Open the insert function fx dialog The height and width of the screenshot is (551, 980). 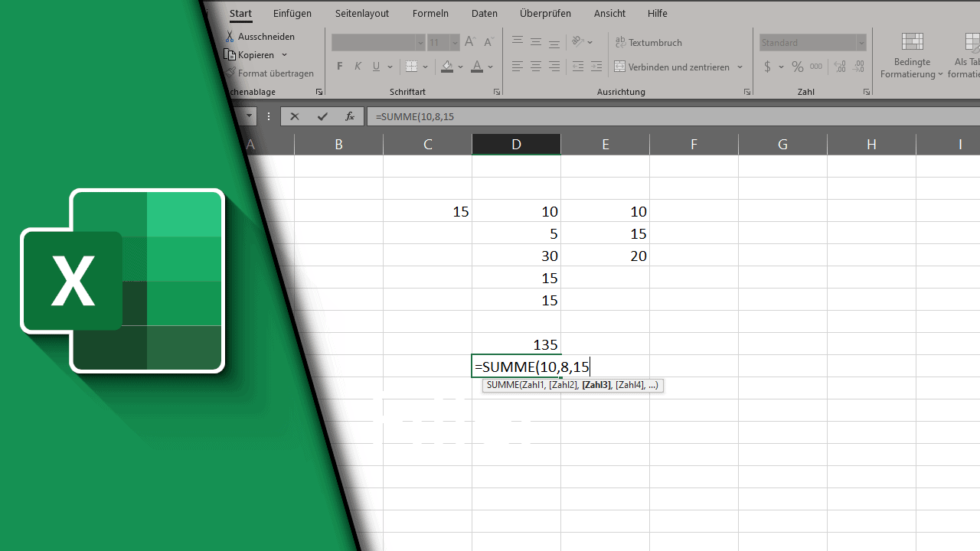click(350, 116)
